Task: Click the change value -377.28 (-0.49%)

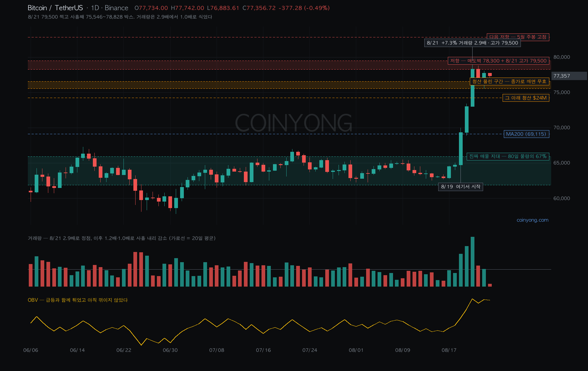Action: (x=304, y=8)
